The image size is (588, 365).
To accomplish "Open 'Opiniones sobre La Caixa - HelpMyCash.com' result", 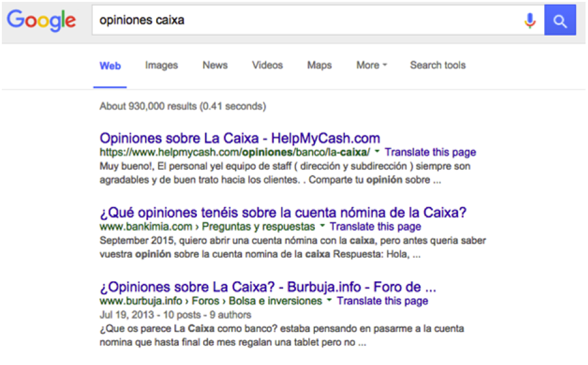I will coord(239,138).
